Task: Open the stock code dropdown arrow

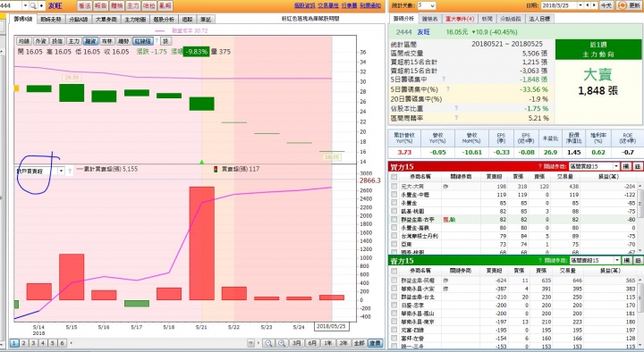Action: coord(25,5)
